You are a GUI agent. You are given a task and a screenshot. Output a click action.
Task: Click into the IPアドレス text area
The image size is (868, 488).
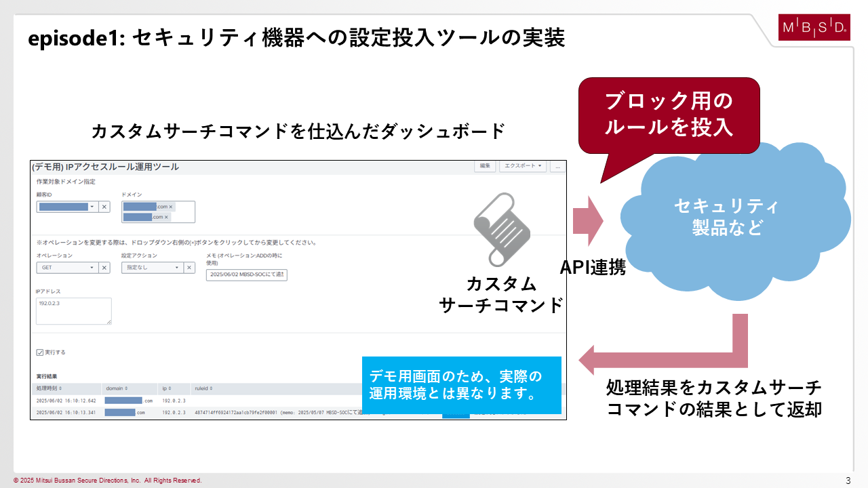(74, 311)
